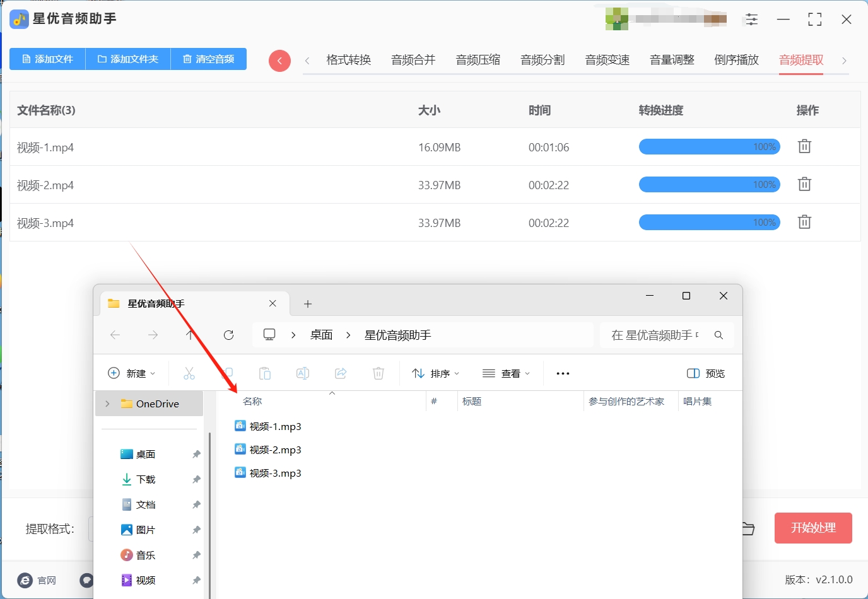Open the settings sliders icon in title bar
Screen dimensions: 868x599
coord(751,19)
